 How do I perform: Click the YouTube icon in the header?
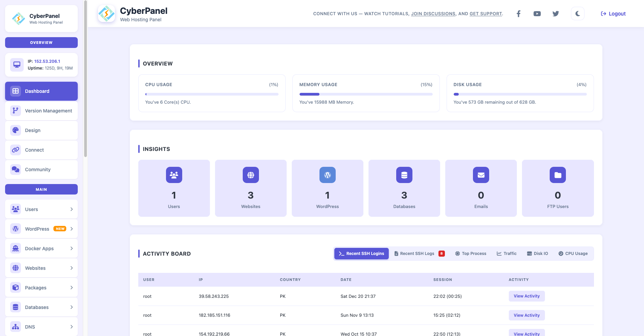[x=537, y=14]
